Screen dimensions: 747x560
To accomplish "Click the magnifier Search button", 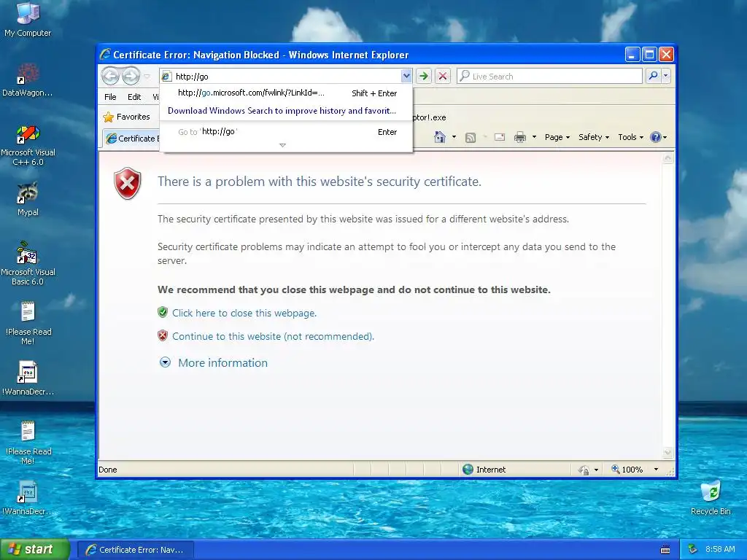I will (x=653, y=76).
